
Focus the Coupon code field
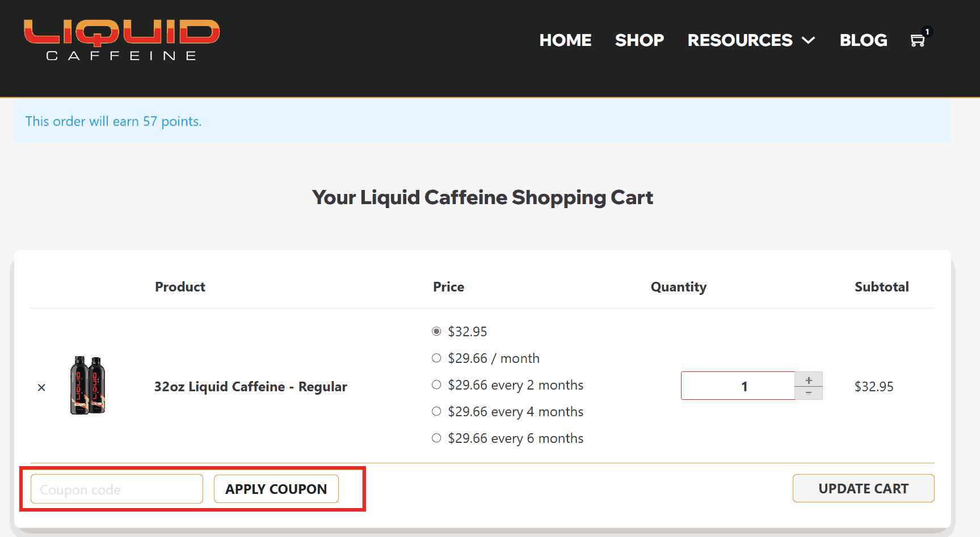coord(117,489)
